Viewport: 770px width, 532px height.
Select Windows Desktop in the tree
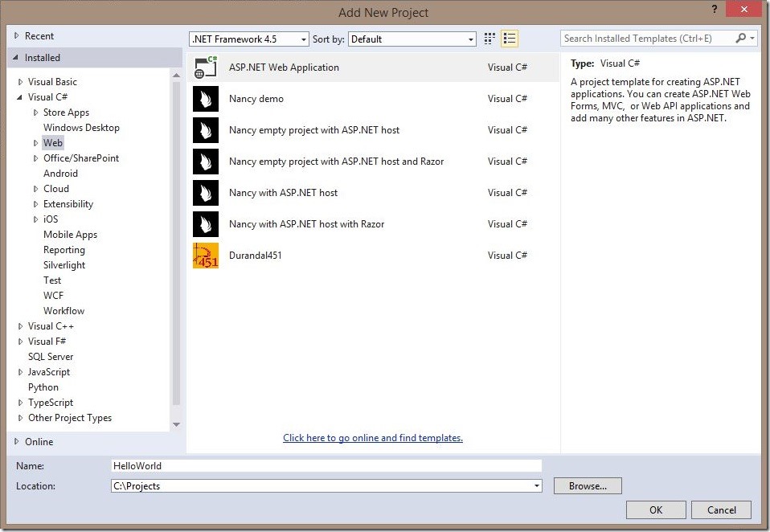coord(81,128)
